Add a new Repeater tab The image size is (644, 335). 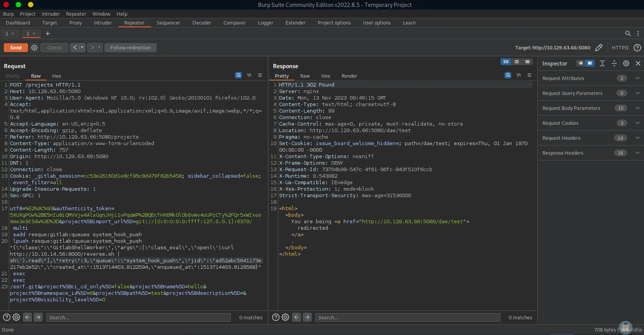pos(48,33)
